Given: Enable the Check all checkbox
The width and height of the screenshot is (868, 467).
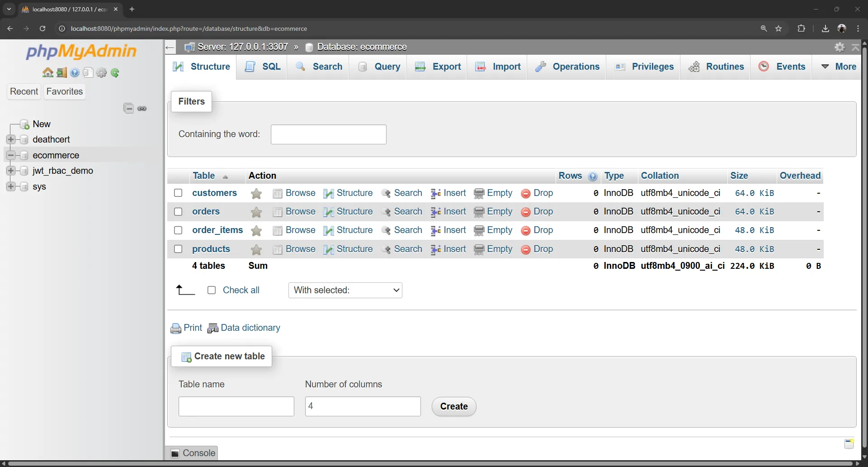Looking at the screenshot, I should (x=211, y=290).
